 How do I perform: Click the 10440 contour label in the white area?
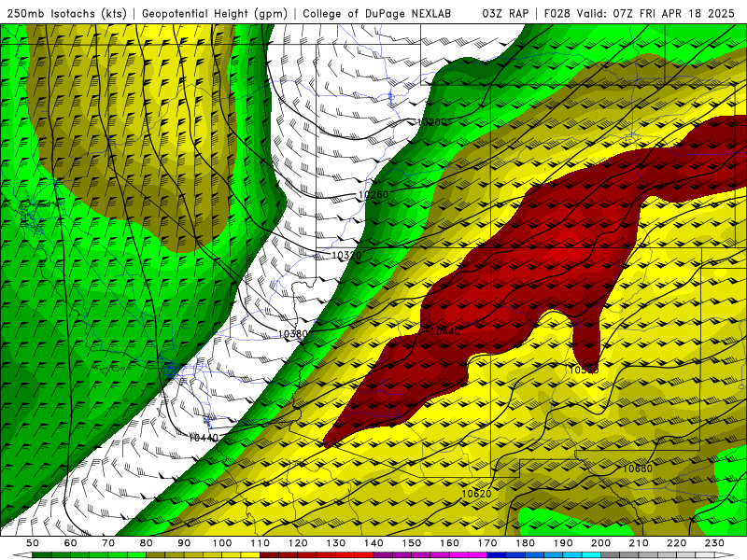click(x=204, y=438)
